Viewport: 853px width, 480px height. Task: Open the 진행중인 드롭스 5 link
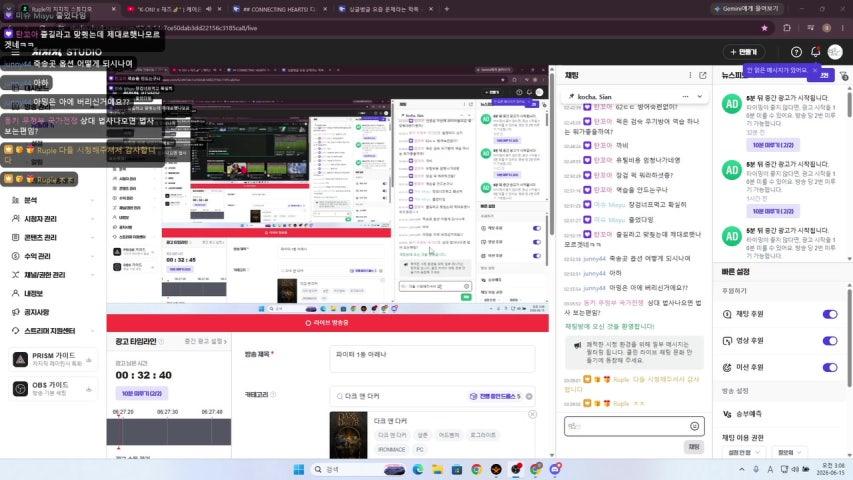(495, 396)
